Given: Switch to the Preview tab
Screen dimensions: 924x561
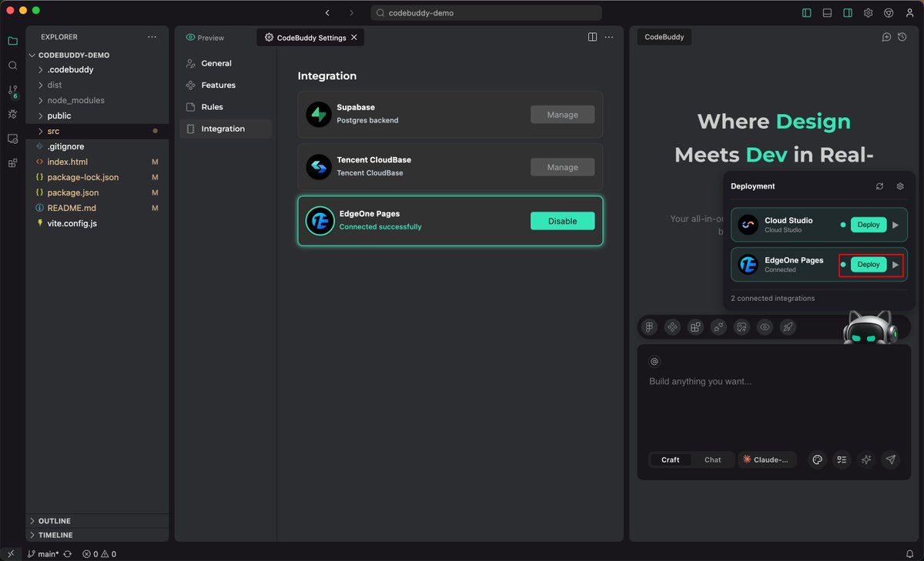Looking at the screenshot, I should tap(205, 37).
